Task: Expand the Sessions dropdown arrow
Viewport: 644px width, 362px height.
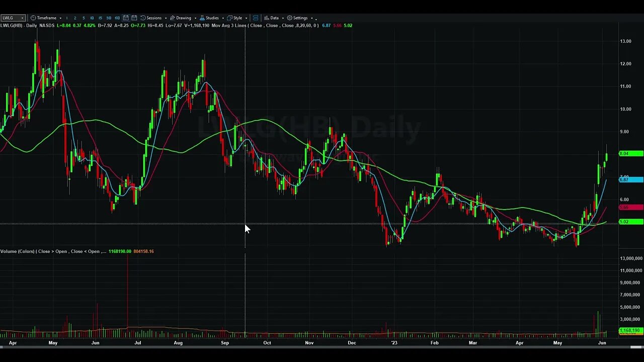Action: 166,18
